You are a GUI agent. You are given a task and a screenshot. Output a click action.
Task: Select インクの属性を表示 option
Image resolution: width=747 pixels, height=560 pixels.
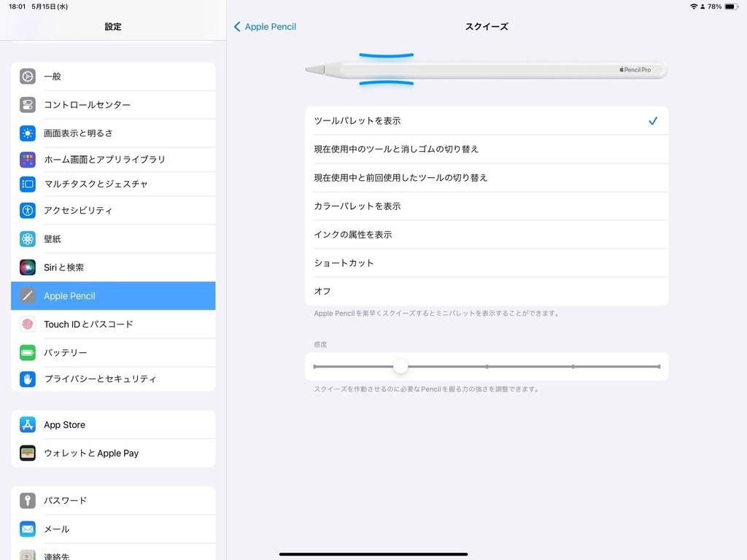coord(487,234)
